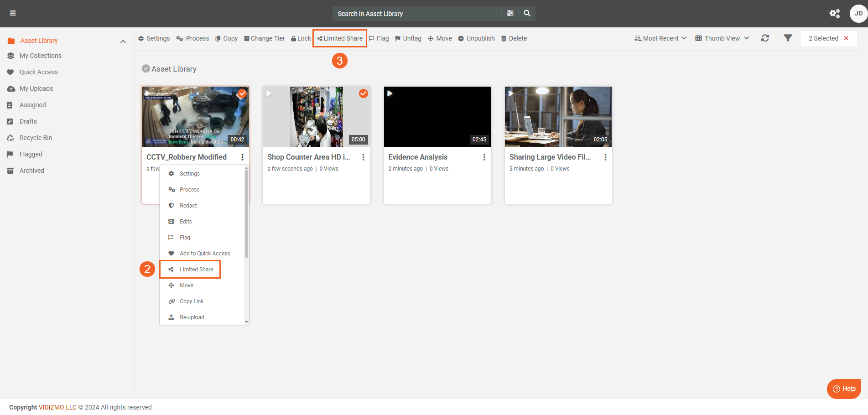
Task: Choose Limited Share from the context menu
Action: click(196, 270)
